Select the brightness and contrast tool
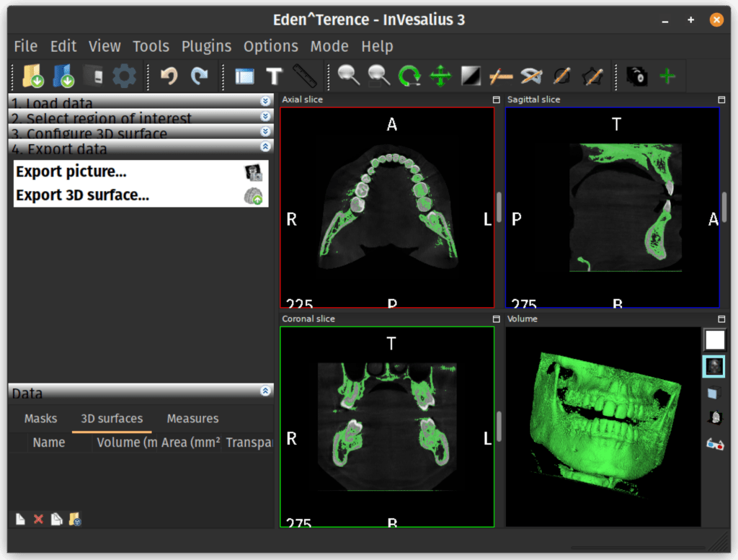 (x=471, y=76)
